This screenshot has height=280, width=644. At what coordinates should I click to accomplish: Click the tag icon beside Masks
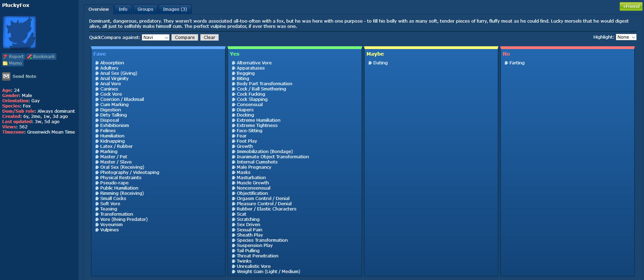coord(234,173)
